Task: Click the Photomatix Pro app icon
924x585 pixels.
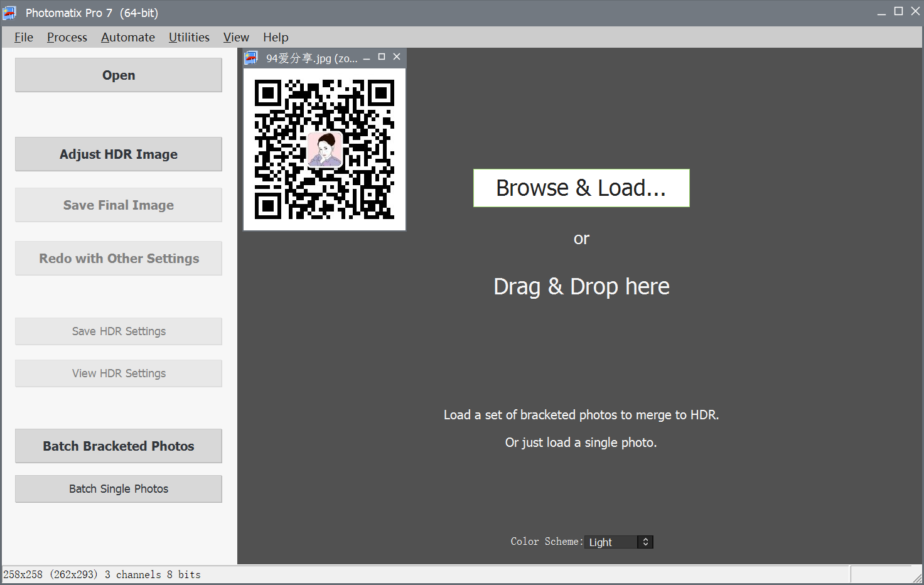Action: 9,13
